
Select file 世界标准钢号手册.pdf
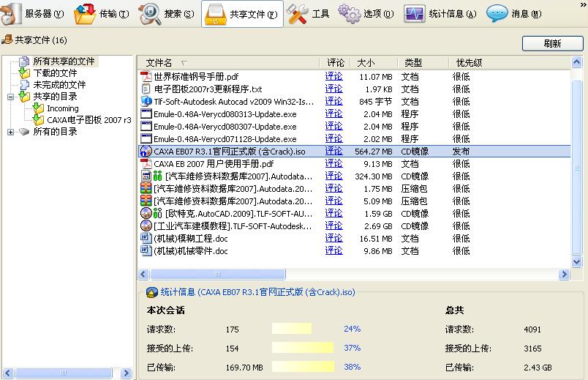pyautogui.click(x=196, y=77)
